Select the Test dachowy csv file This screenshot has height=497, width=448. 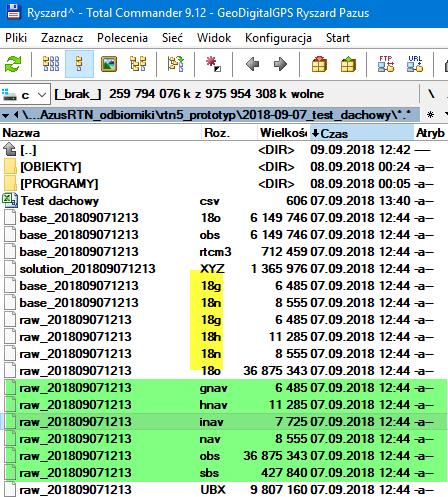coord(224,201)
